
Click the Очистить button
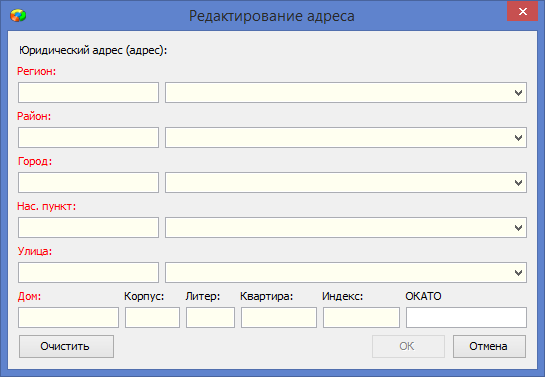66,346
